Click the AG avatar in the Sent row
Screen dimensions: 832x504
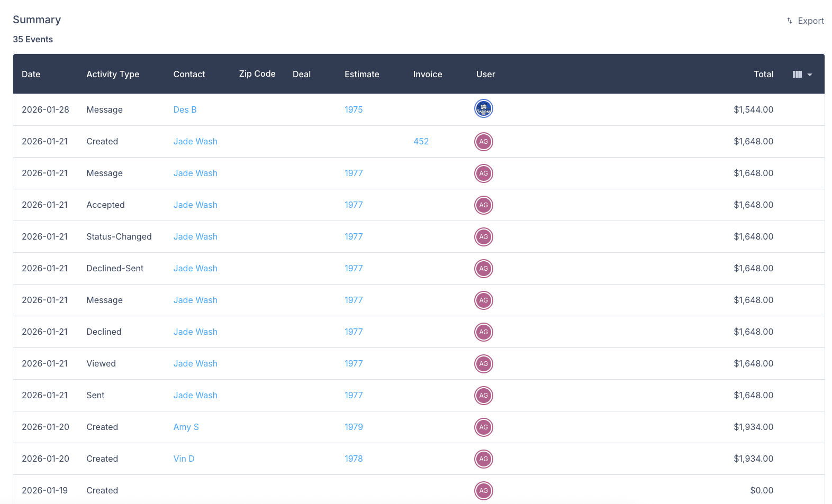484,396
